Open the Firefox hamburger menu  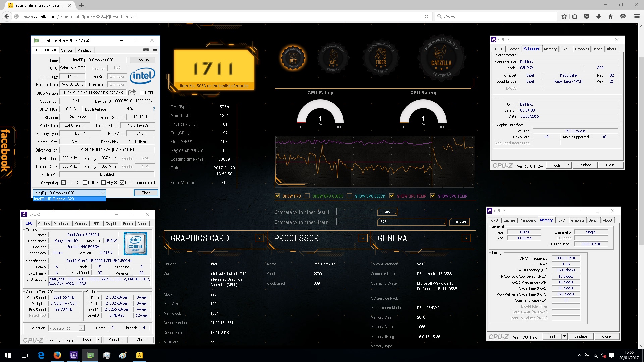[x=637, y=16]
